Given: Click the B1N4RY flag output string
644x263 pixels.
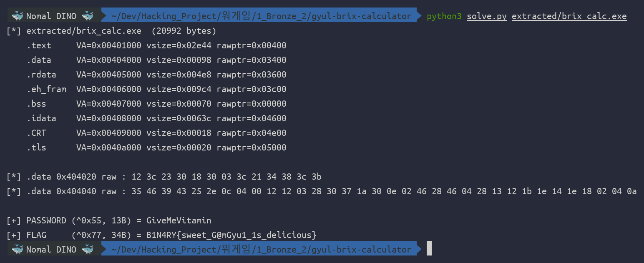Looking at the screenshot, I should [231, 235].
